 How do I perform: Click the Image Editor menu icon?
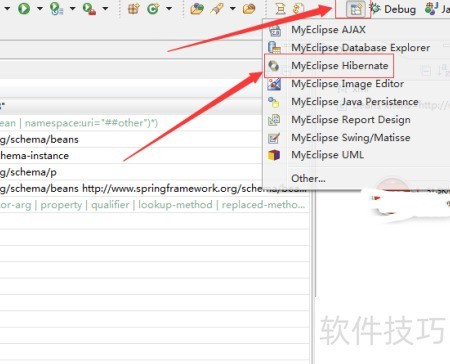click(274, 84)
